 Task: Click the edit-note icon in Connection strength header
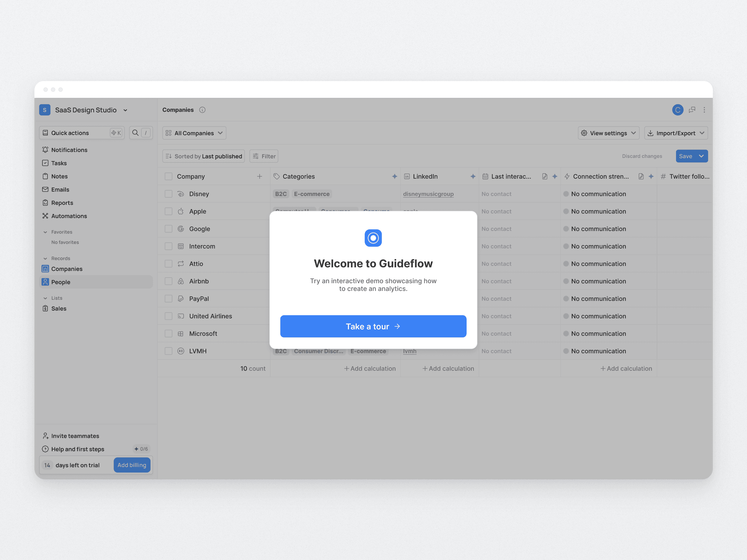641,177
